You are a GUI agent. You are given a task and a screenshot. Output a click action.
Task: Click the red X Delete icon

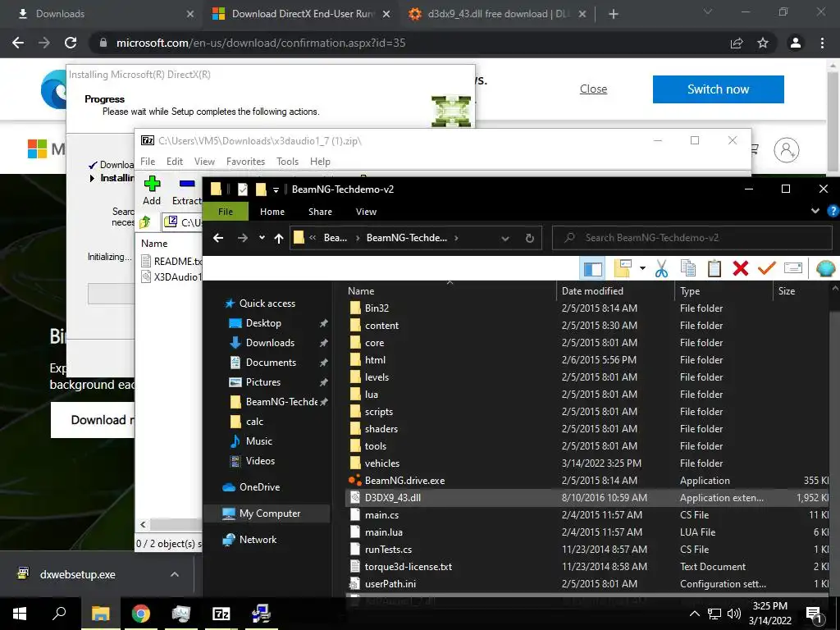coord(741,268)
